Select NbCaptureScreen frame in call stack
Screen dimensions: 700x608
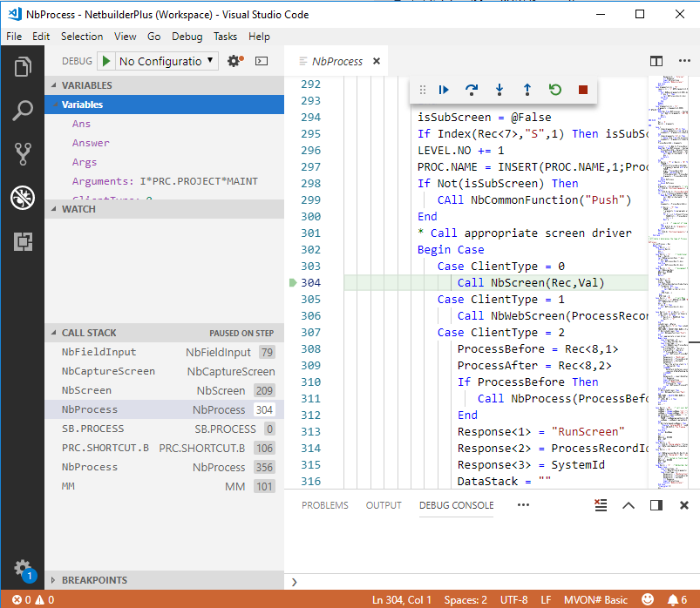164,371
